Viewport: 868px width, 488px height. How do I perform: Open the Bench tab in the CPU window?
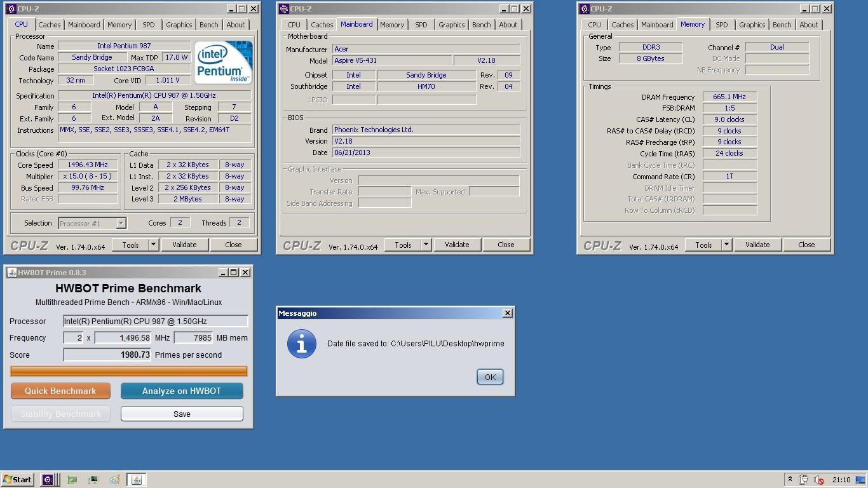209,25
